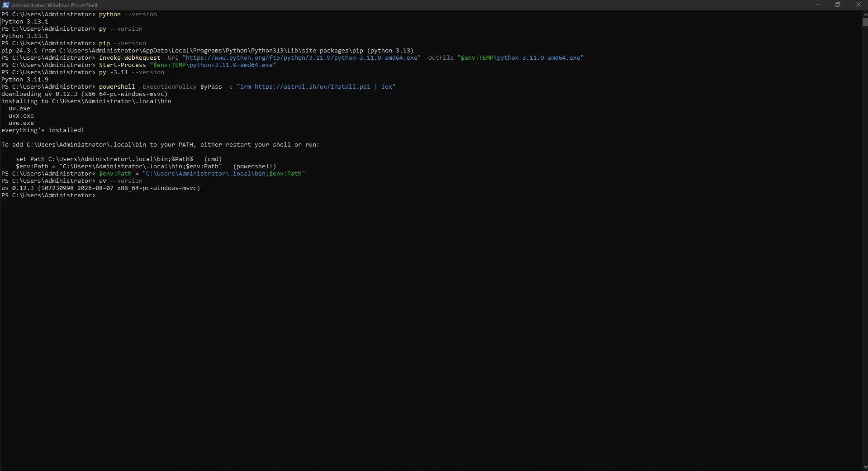Screen dimensions: 868x471
Task: Click the 'everything's installed!' line
Action: [43, 130]
